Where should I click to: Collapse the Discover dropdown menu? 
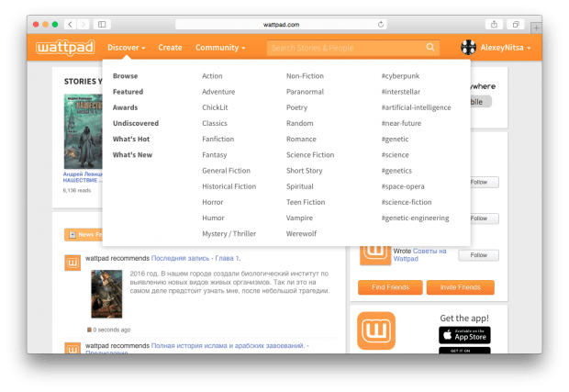click(126, 48)
